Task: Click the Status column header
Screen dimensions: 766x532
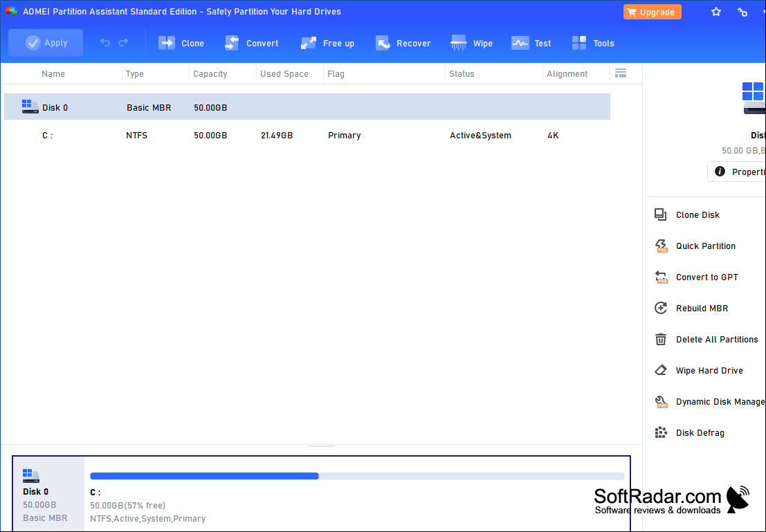Action: point(462,74)
